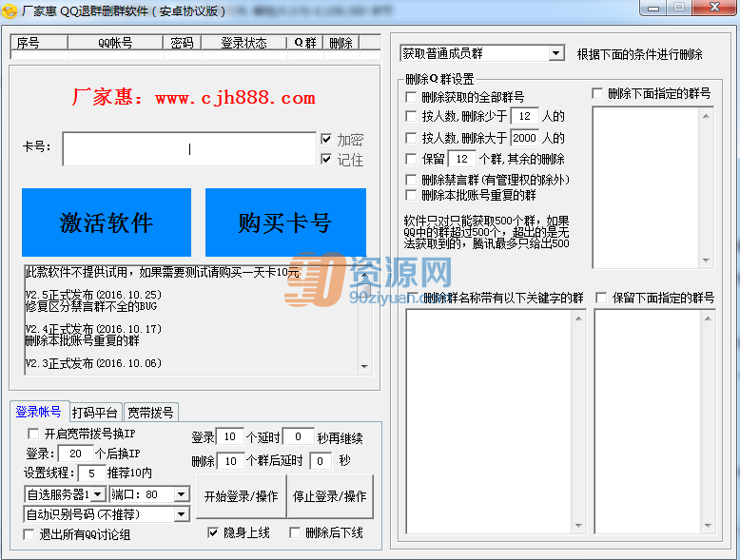Switch to the 登录帐号 tab
Screen dimensions: 740x560
39,412
